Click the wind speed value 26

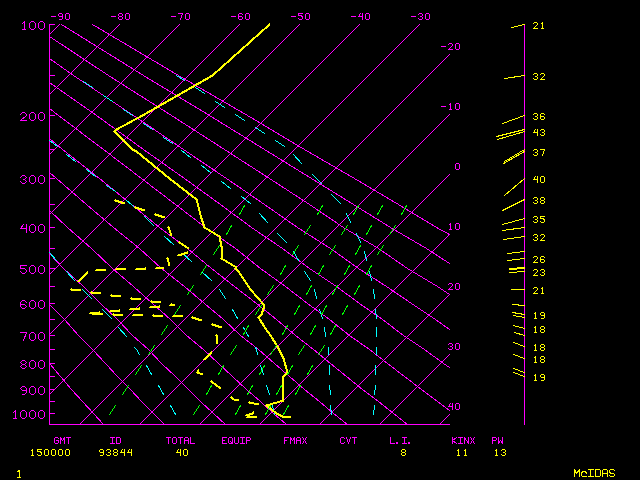point(538,260)
